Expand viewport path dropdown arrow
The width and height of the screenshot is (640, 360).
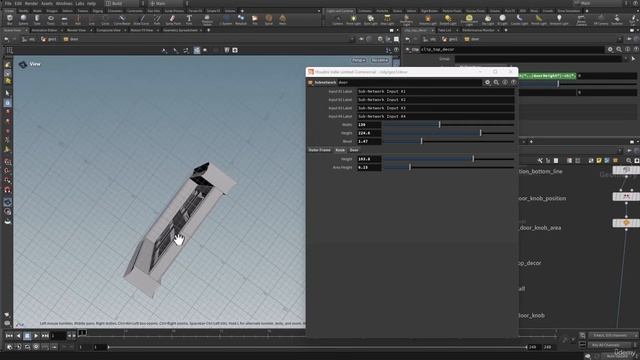coord(352,39)
